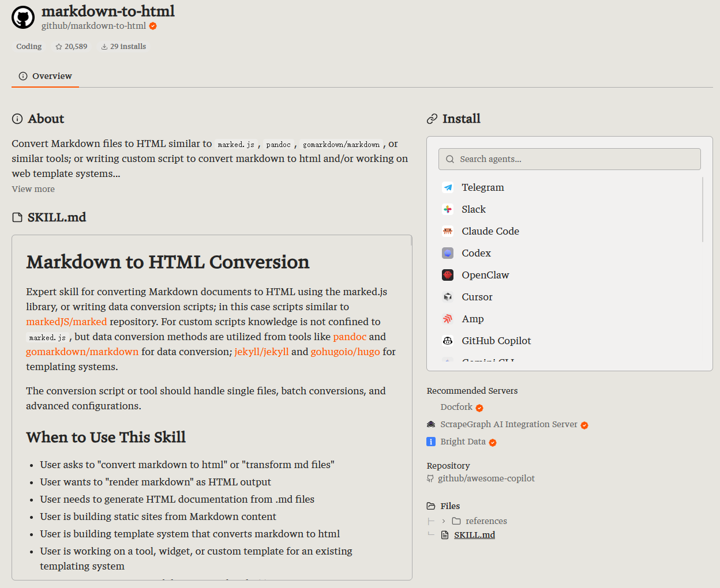Click the "Markdown to HTML Conversion" heading
The width and height of the screenshot is (720, 588).
[168, 262]
